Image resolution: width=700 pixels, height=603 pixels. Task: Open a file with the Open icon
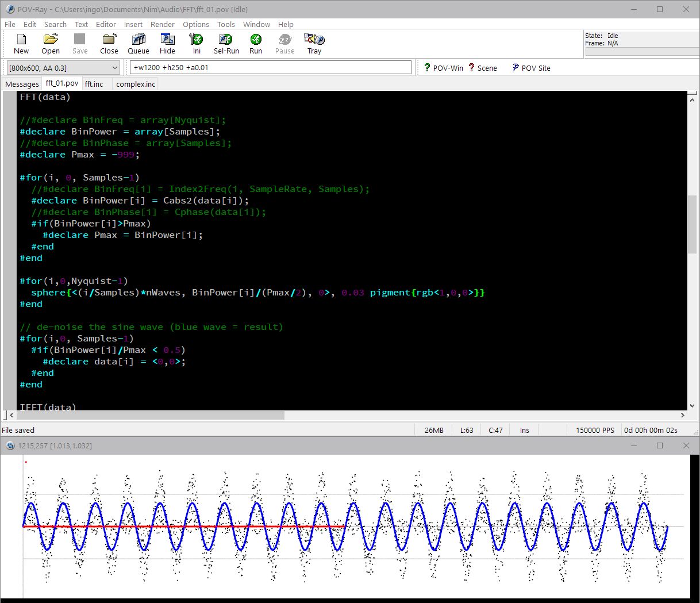point(51,44)
